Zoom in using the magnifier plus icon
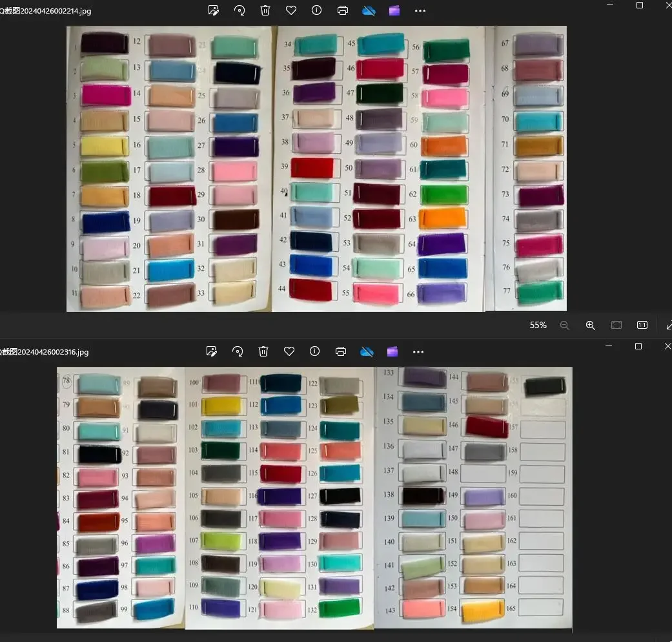This screenshot has width=672, height=642. (591, 326)
